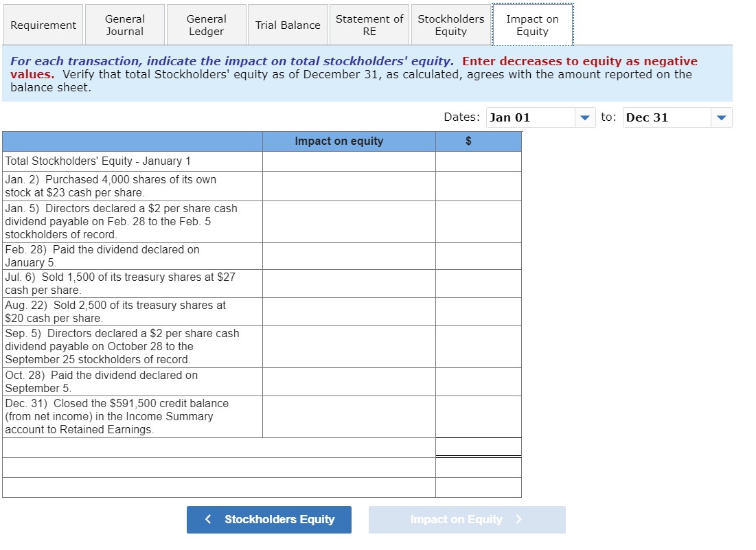The width and height of the screenshot is (756, 550).
Task: Select impact cell for Jan. 2 treasury purchase
Action: click(x=349, y=186)
